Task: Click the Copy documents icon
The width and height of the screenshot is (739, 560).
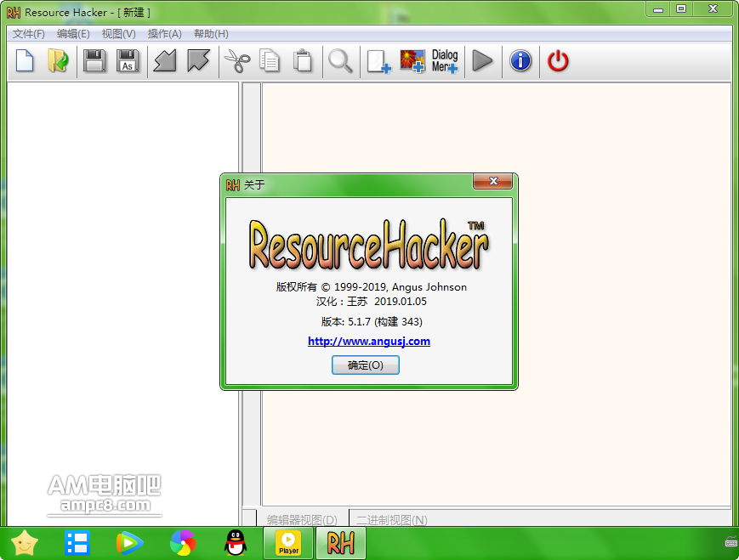Action: click(270, 60)
